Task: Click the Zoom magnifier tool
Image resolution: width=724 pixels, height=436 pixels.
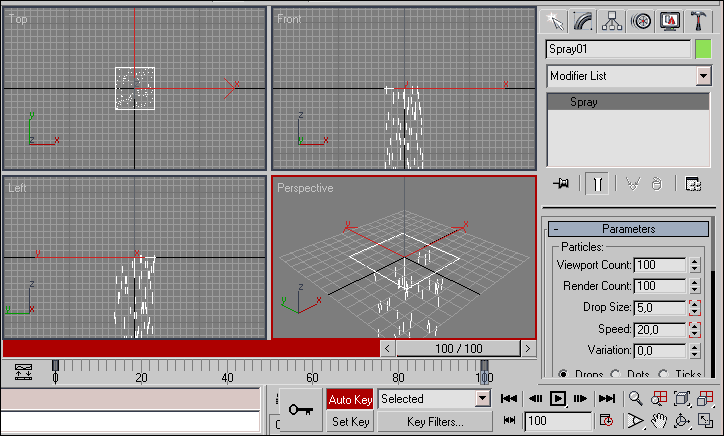Action: click(x=635, y=398)
